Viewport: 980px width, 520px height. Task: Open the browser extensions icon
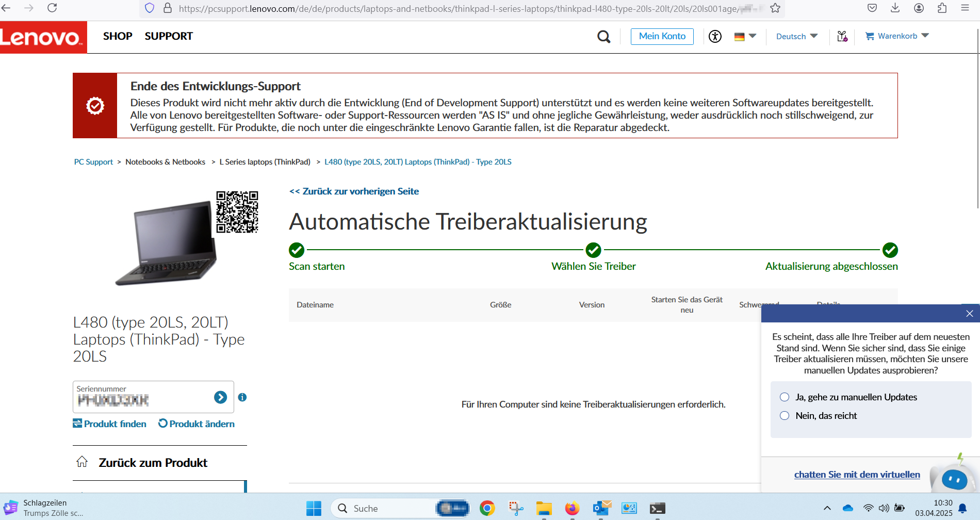point(942,8)
